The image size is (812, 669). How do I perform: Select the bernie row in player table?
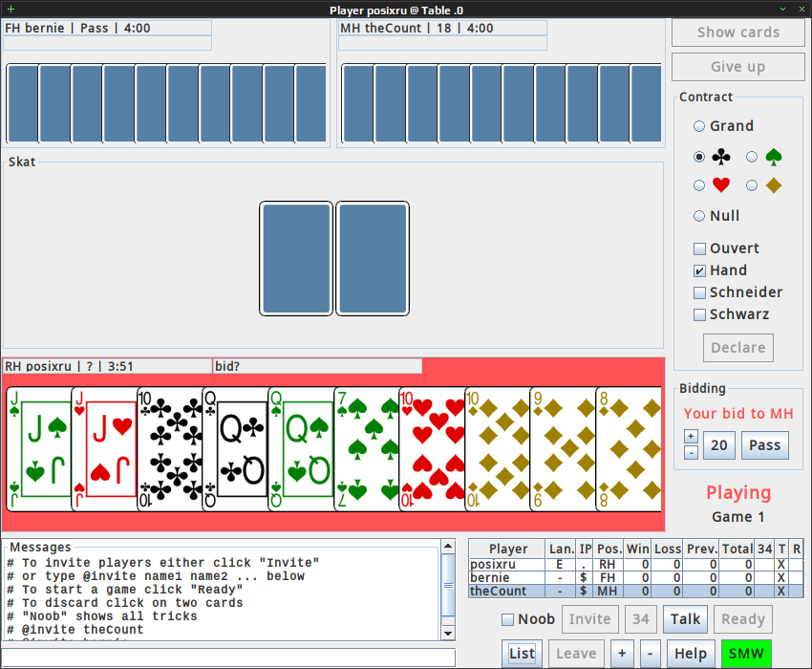[x=636, y=578]
